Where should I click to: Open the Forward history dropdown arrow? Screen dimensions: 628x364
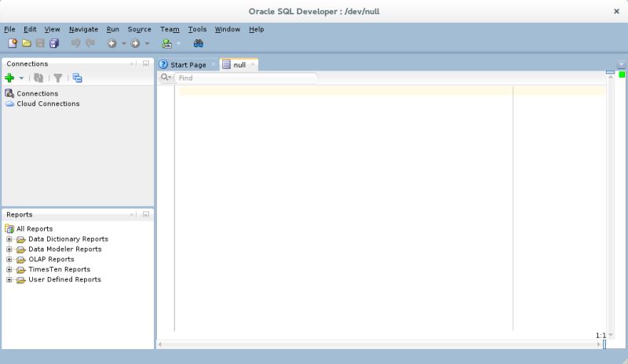[x=148, y=44]
